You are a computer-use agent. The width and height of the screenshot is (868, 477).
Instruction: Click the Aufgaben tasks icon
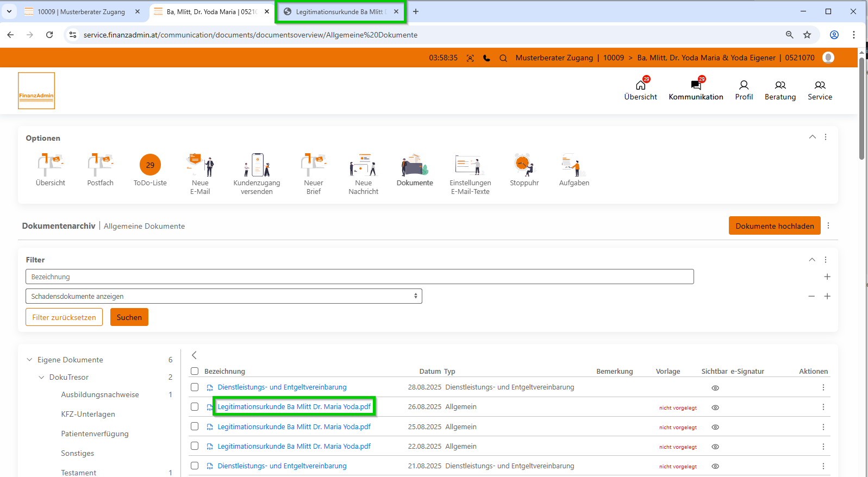pyautogui.click(x=573, y=165)
